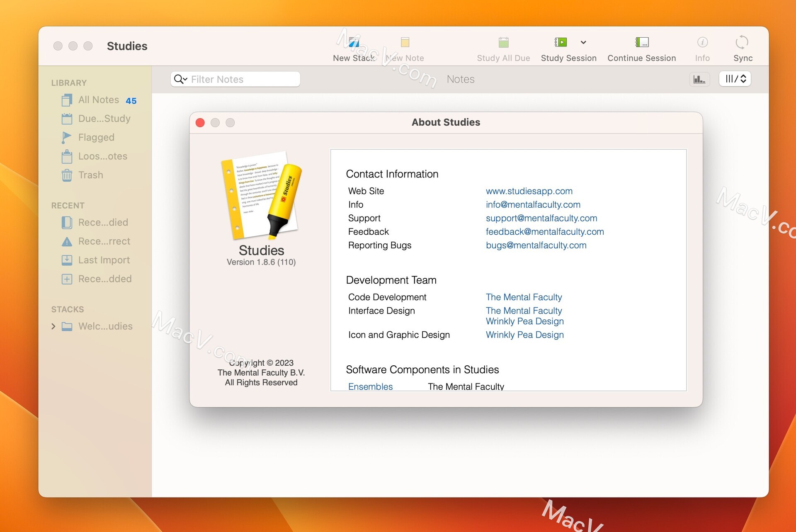Click the 45 notes count badge

pos(131,101)
